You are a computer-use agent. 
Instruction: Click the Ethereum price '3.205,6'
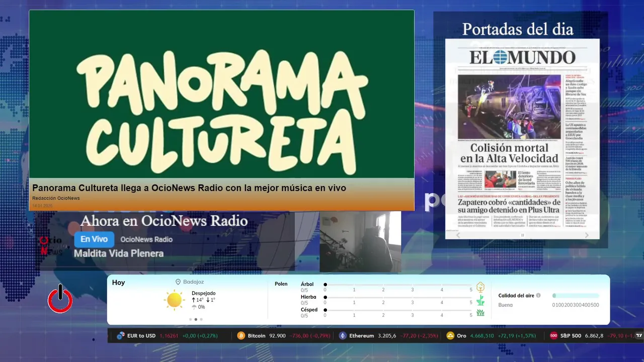pyautogui.click(x=387, y=336)
